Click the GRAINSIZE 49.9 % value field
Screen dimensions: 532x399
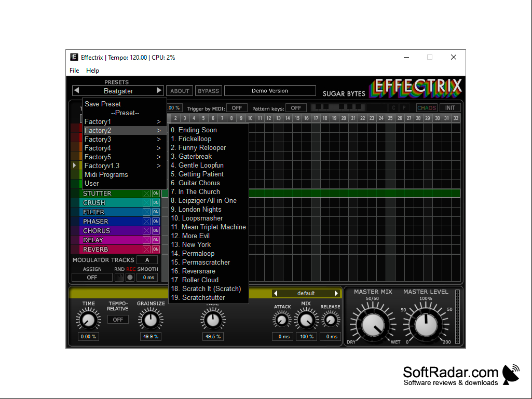151,337
